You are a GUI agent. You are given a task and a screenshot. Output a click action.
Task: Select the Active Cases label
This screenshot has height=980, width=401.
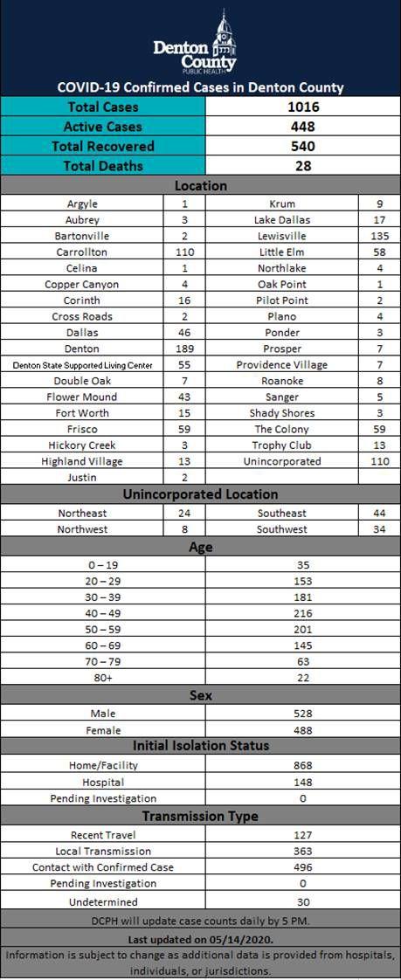tap(102, 127)
